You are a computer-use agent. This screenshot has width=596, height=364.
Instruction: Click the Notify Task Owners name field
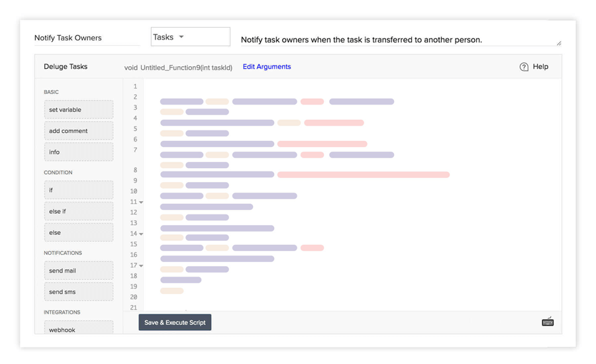click(86, 38)
